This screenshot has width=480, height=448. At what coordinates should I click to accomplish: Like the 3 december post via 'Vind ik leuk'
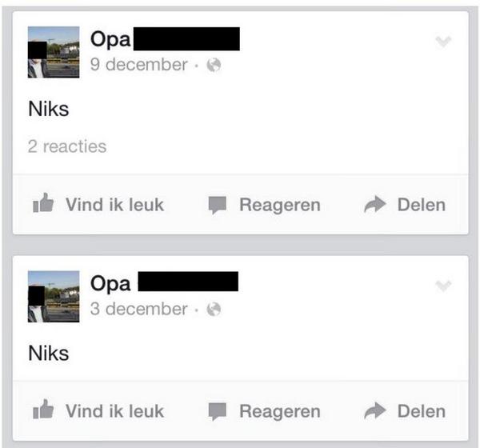tap(114, 411)
